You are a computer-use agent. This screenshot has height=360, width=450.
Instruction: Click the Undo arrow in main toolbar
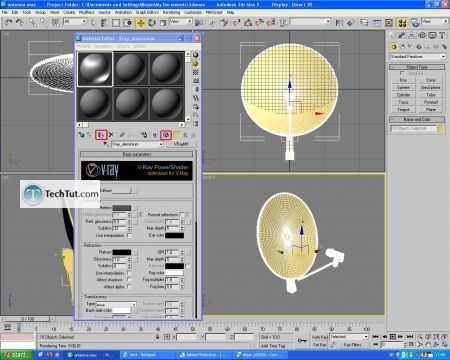click(8, 23)
